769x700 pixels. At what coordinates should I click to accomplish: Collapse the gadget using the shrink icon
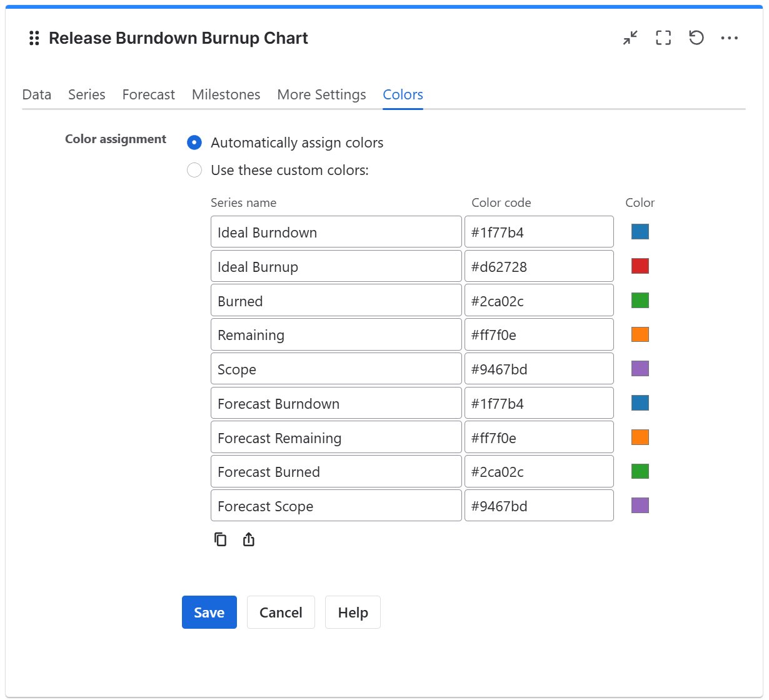tap(630, 38)
